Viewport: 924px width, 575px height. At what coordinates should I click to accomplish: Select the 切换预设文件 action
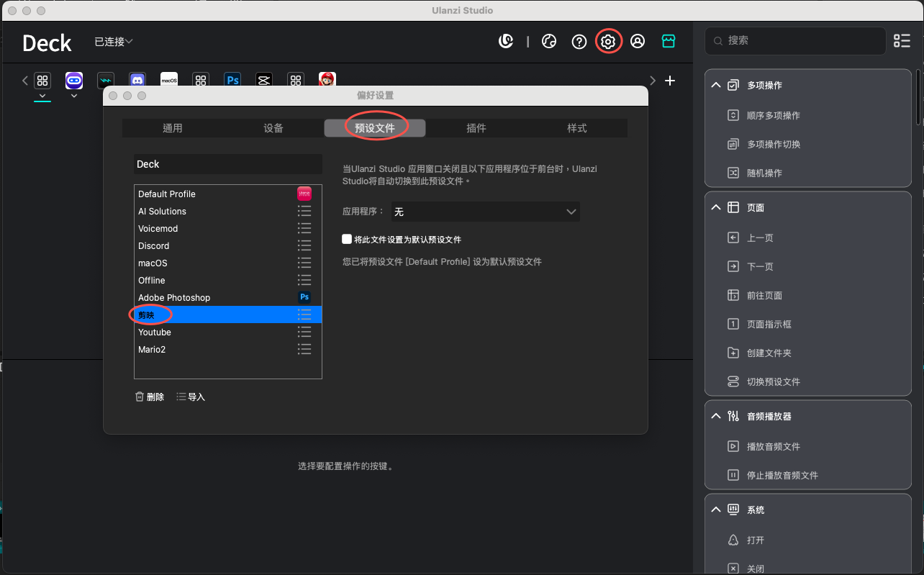[x=773, y=381]
